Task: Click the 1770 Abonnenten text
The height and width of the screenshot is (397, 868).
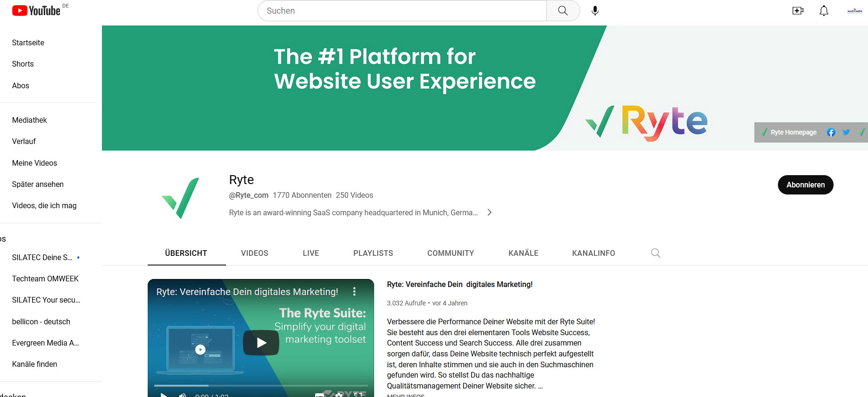Action: click(302, 195)
